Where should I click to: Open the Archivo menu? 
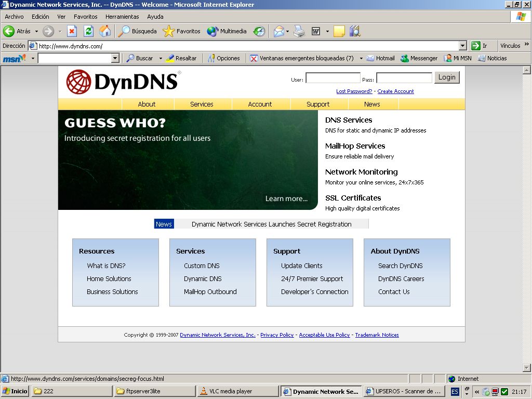(x=14, y=17)
